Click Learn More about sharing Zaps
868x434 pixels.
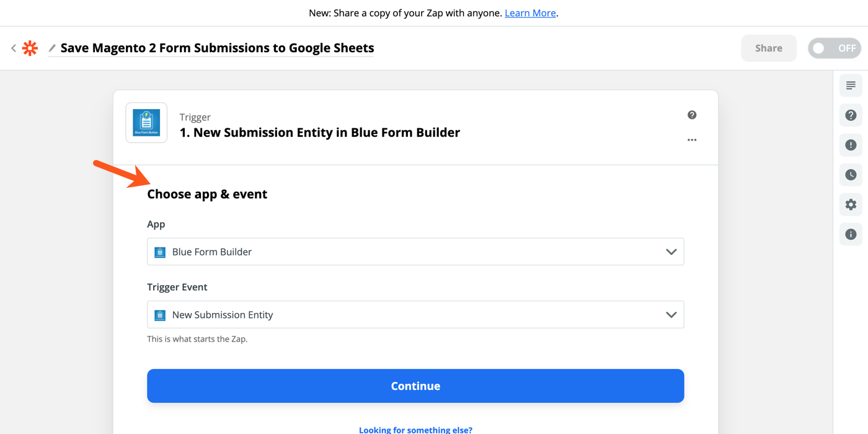pyautogui.click(x=530, y=12)
